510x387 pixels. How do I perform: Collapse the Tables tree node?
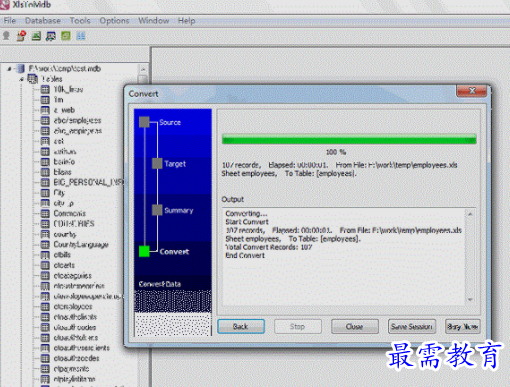pos(21,79)
